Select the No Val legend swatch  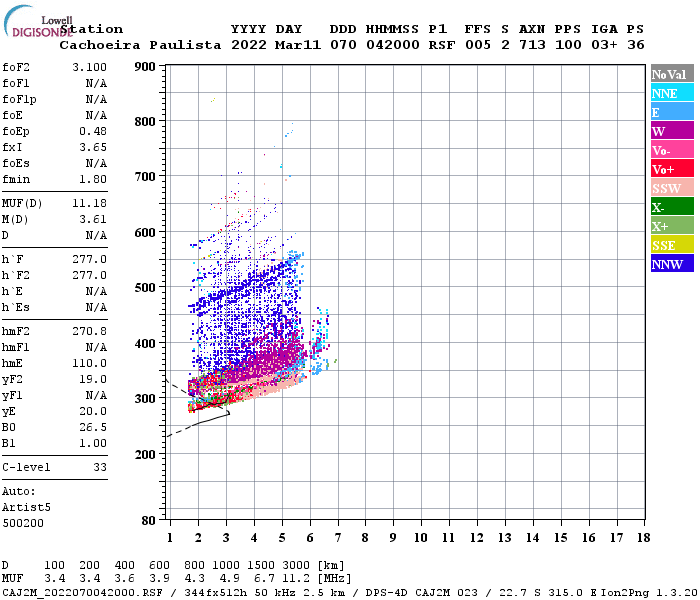672,74
